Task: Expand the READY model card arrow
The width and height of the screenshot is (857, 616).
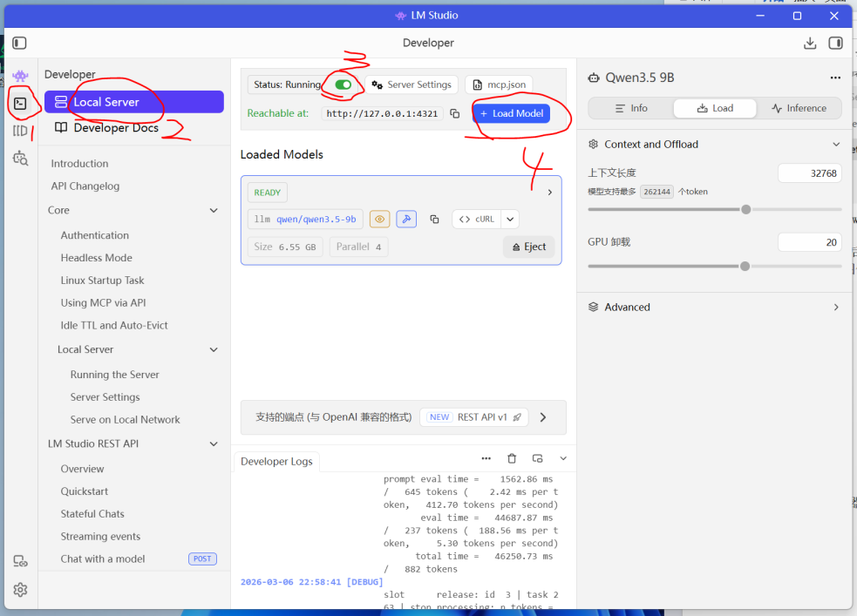Action: coord(550,193)
